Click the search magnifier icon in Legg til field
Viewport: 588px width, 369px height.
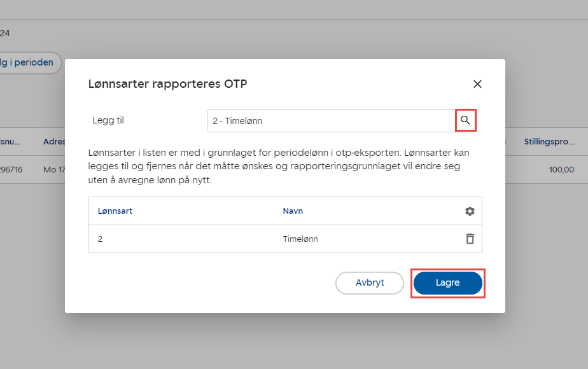(x=465, y=120)
